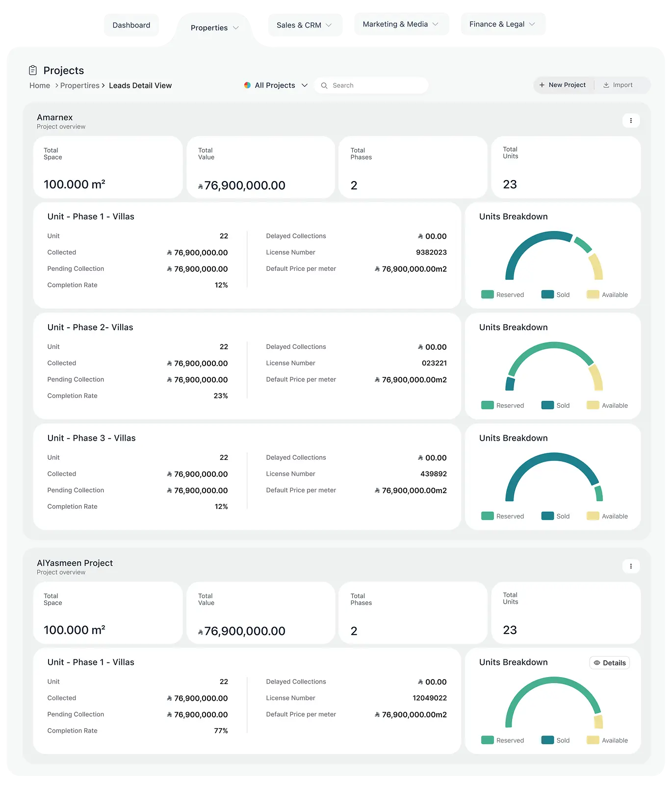Click the plus icon in New Project
Image resolution: width=672 pixels, height=789 pixels.
click(x=542, y=85)
